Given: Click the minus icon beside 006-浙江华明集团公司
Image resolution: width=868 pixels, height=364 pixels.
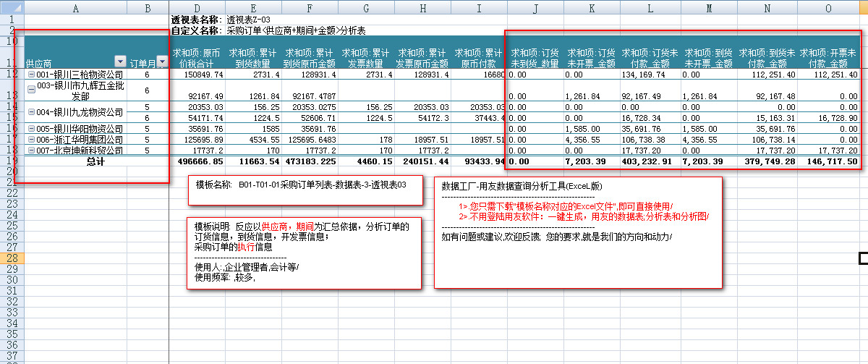Looking at the screenshot, I should click(30, 140).
